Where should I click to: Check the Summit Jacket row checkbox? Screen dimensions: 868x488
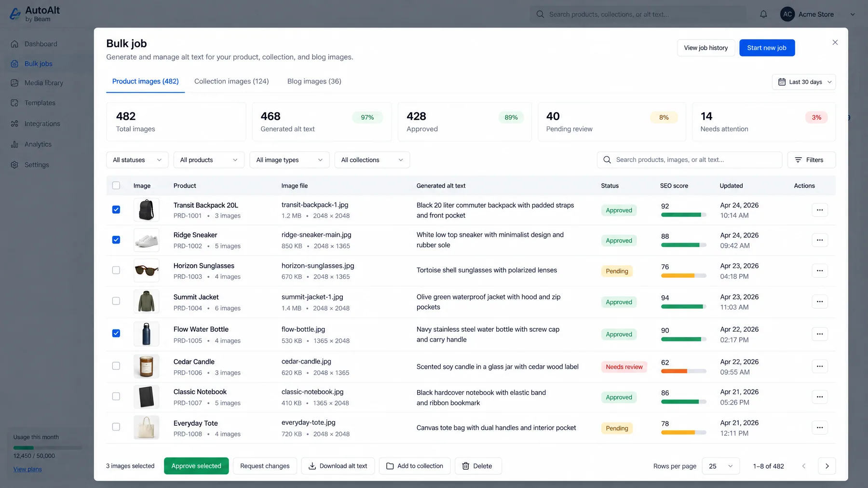116,301
